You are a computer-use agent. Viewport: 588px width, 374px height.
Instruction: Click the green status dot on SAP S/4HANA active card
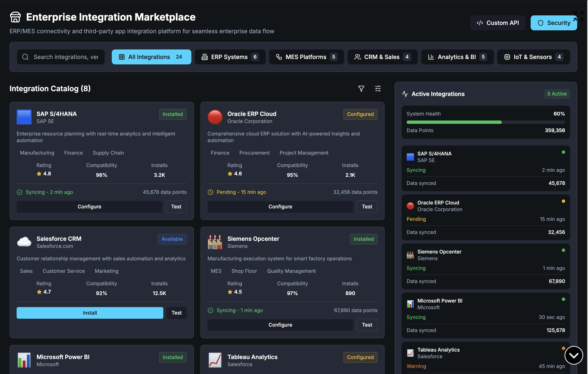pos(563,152)
